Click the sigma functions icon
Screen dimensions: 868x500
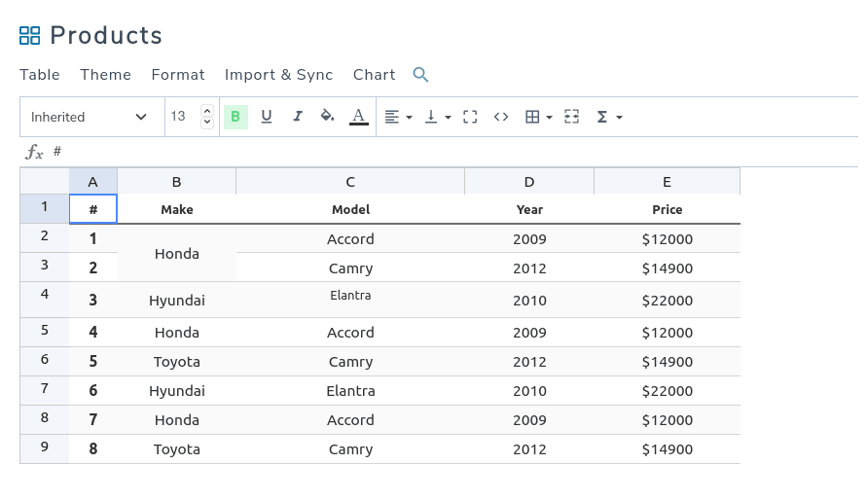(601, 117)
